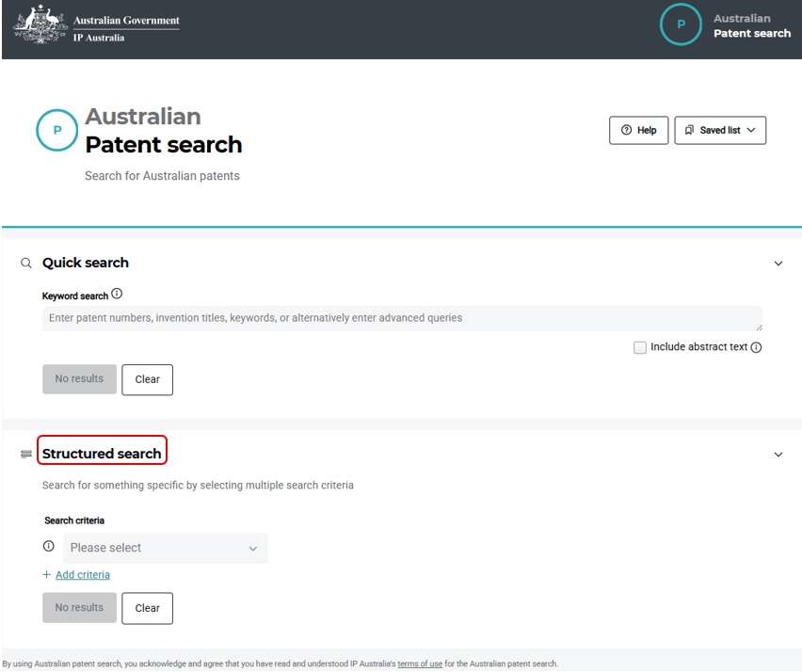Open Keyword search info icon

(x=117, y=294)
